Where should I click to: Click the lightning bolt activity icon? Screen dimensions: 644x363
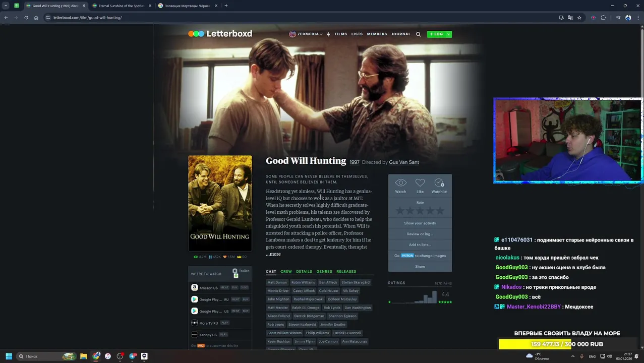pyautogui.click(x=328, y=34)
